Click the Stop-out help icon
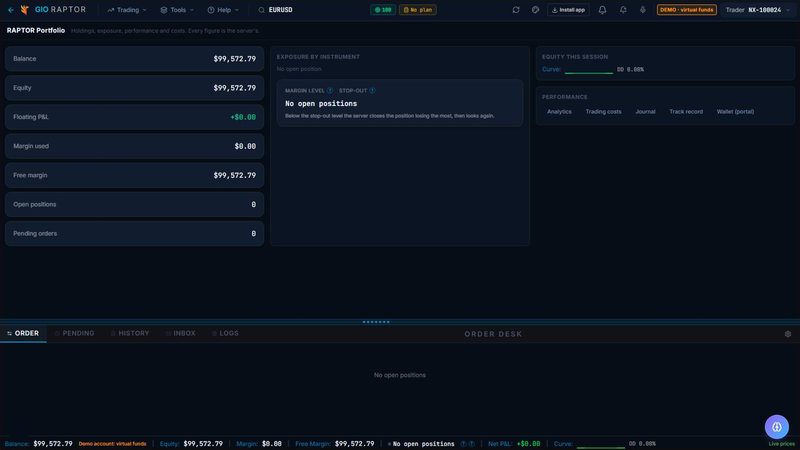Image resolution: width=800 pixels, height=450 pixels. click(x=372, y=90)
